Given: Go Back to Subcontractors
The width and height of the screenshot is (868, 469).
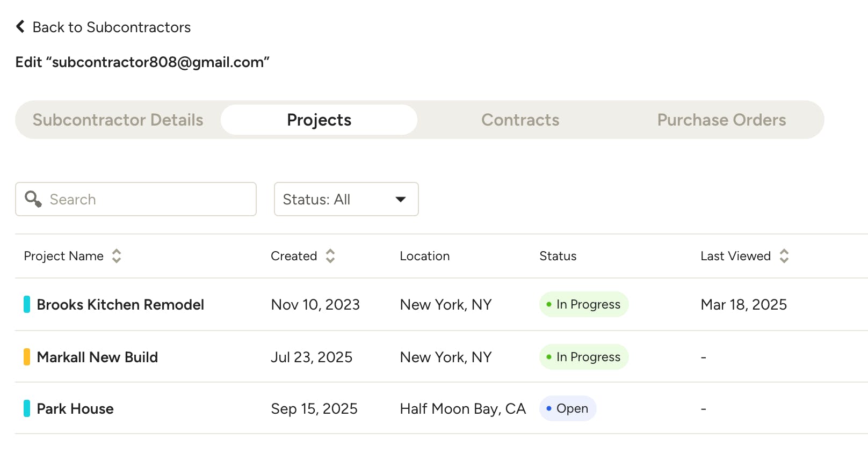Looking at the screenshot, I should [111, 27].
